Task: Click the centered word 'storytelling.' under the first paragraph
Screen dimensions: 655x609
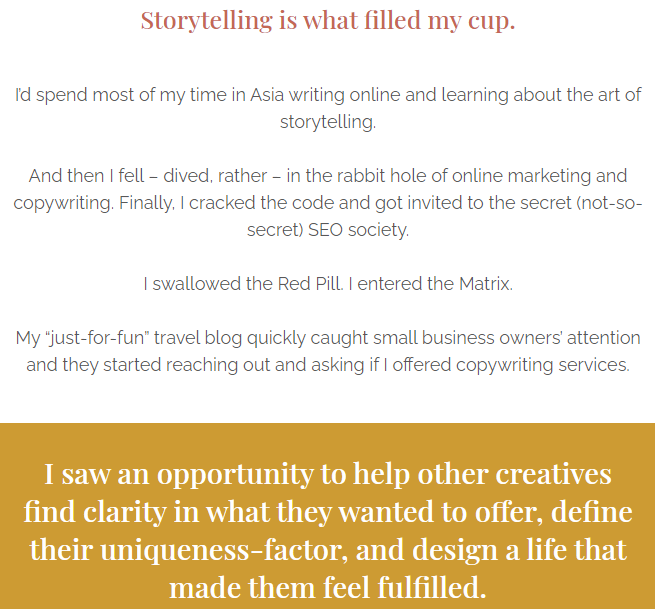Action: coord(328,122)
